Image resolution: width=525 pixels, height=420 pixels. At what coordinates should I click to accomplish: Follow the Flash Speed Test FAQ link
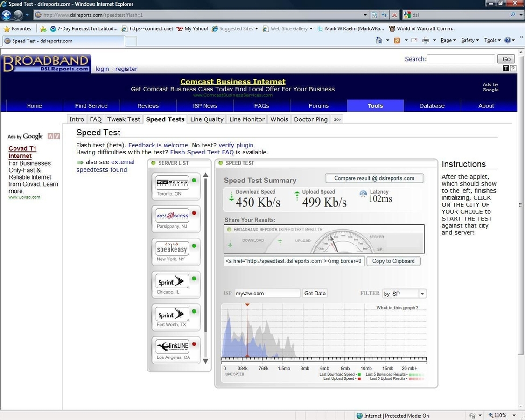coord(202,152)
